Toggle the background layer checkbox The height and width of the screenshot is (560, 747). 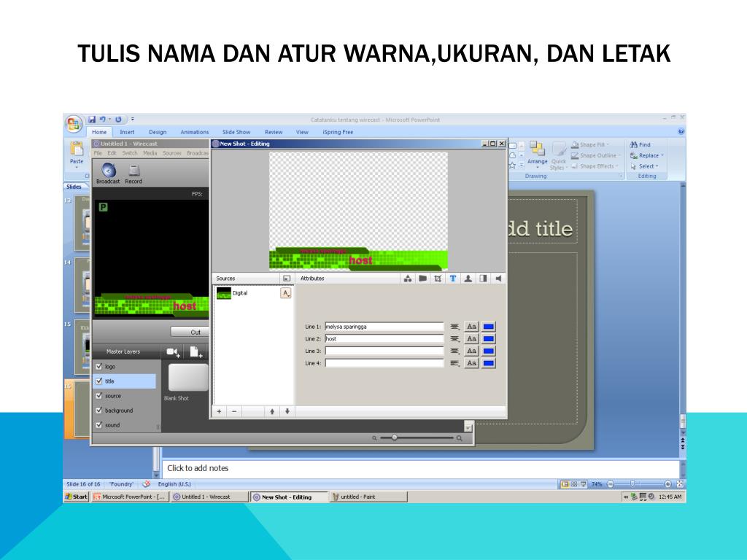point(99,410)
